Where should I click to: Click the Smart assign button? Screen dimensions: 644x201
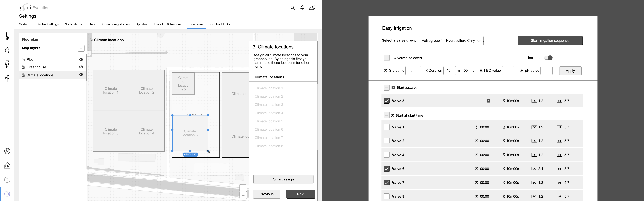(283, 179)
